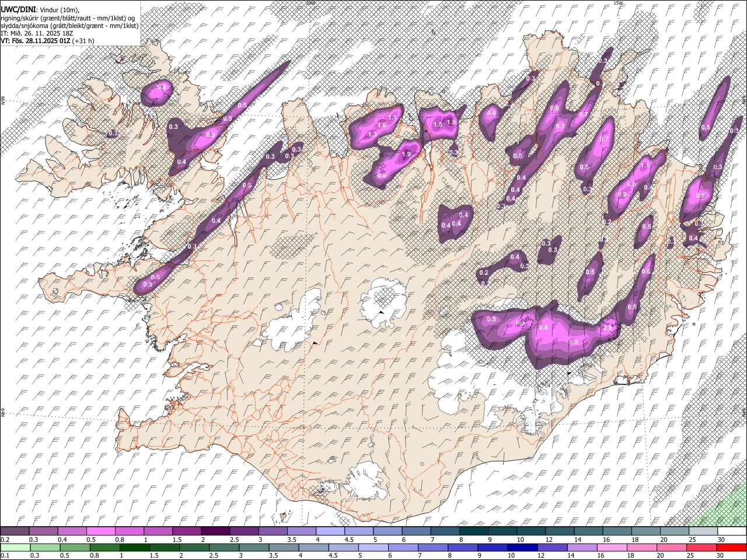Select the white swatch above 30 in upper scale
Viewport: 747px width, 560px height.
(731, 531)
